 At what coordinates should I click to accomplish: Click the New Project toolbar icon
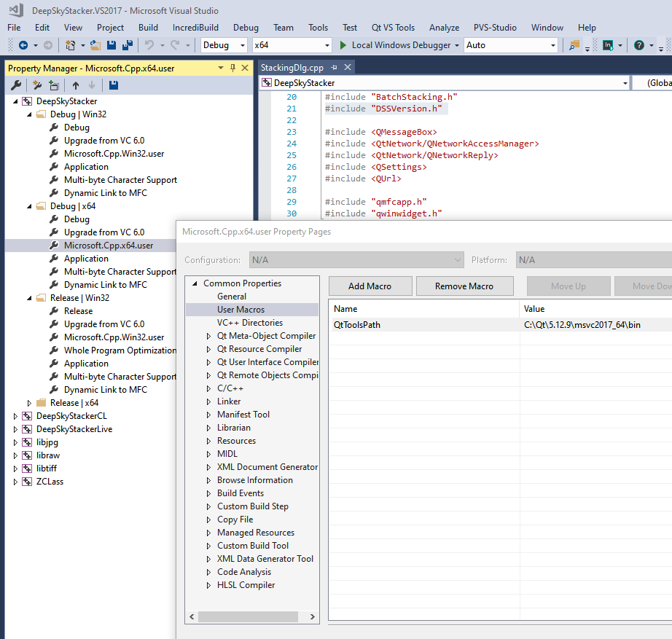tap(70, 45)
